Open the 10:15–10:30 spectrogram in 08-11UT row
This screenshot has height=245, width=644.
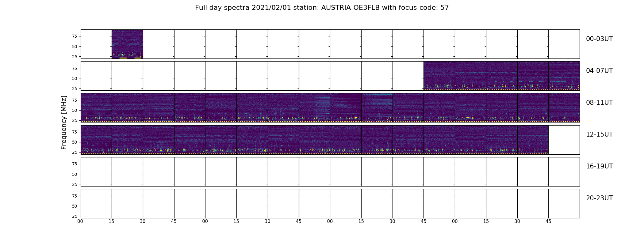pyautogui.click(x=377, y=108)
